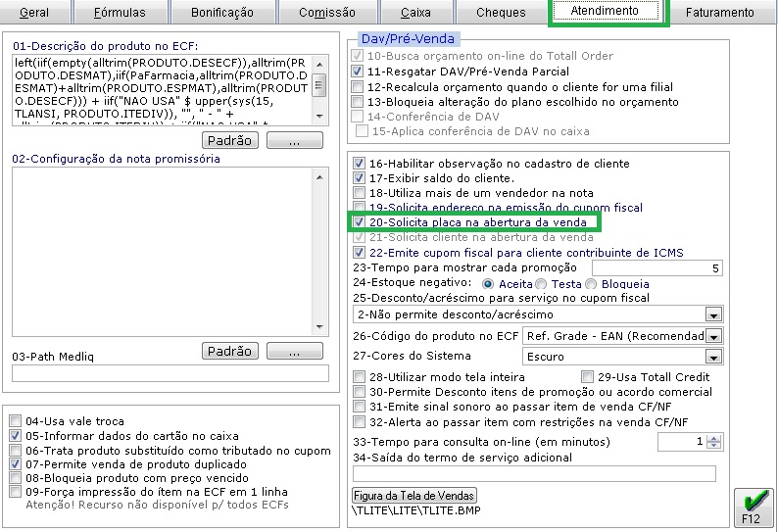This screenshot has height=532, width=778.
Task: Open the Bonificação tab
Action: tap(222, 12)
